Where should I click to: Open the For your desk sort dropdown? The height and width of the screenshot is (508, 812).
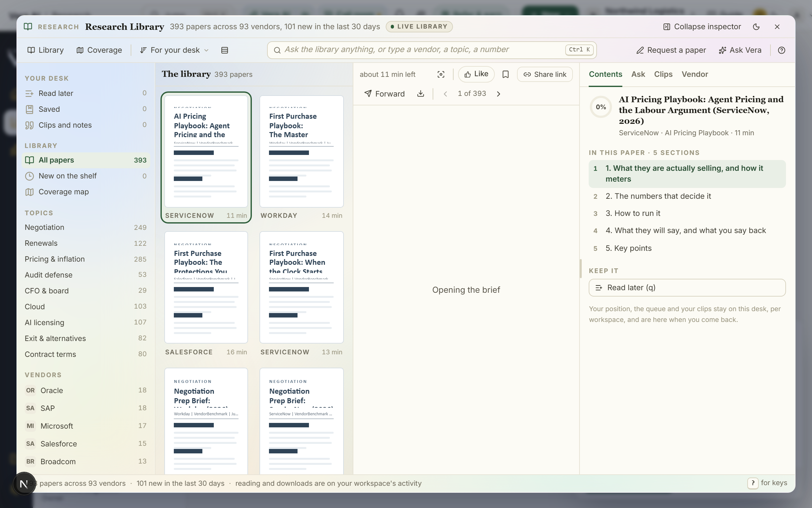coord(174,50)
